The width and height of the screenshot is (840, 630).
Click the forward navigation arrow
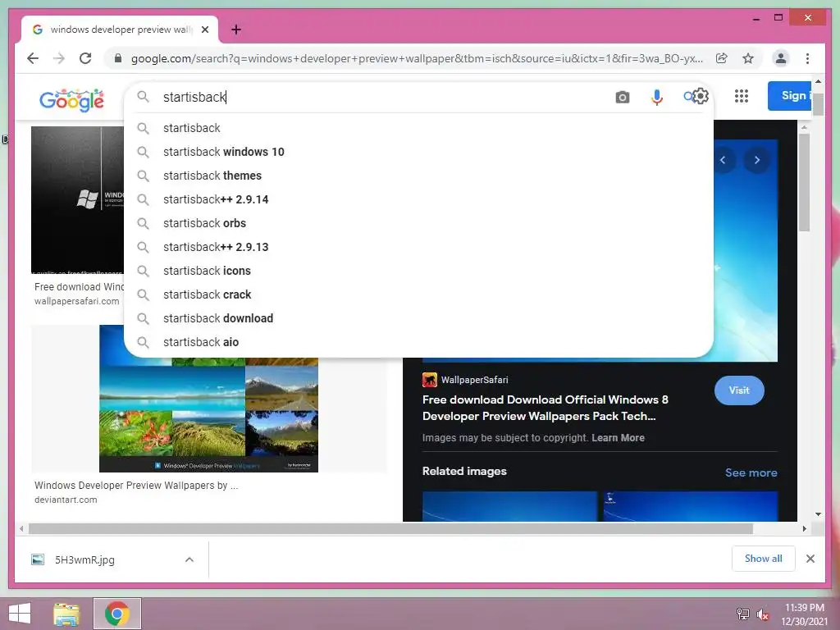pyautogui.click(x=59, y=58)
